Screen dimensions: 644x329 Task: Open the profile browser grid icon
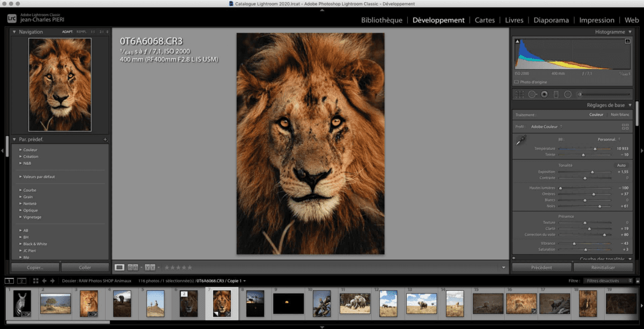tap(625, 127)
